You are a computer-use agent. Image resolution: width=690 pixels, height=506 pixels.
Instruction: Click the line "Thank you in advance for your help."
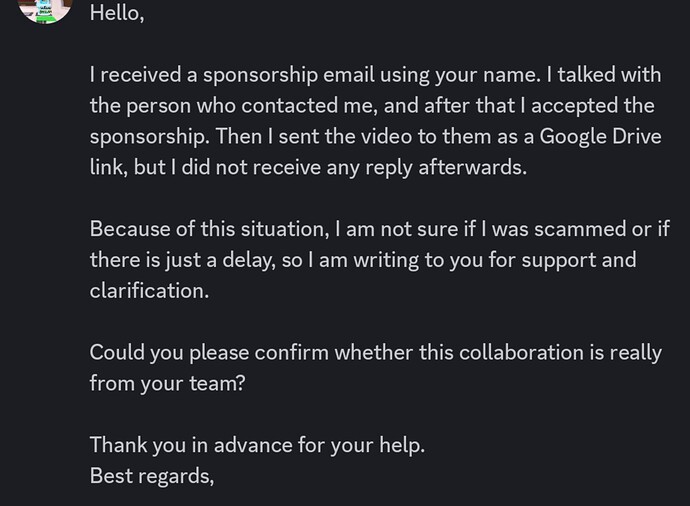tap(257, 445)
